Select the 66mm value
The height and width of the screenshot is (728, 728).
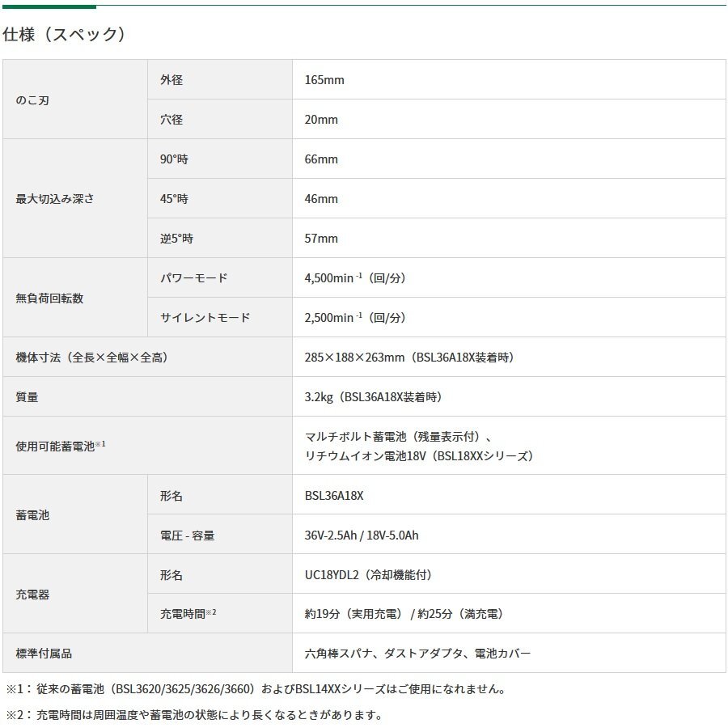click(321, 159)
